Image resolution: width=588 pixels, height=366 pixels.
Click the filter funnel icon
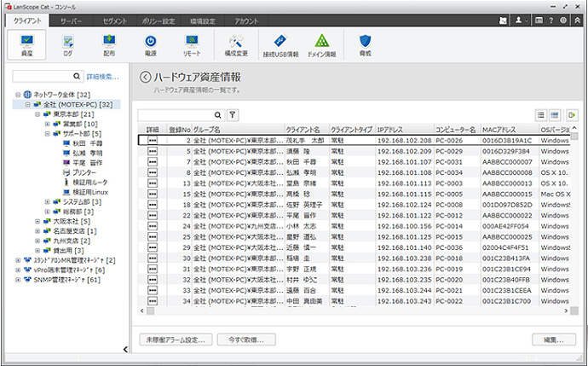click(233, 115)
